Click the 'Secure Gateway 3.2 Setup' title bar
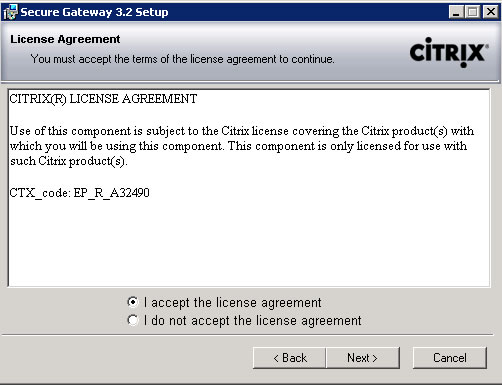The width and height of the screenshot is (502, 385). (x=94, y=12)
